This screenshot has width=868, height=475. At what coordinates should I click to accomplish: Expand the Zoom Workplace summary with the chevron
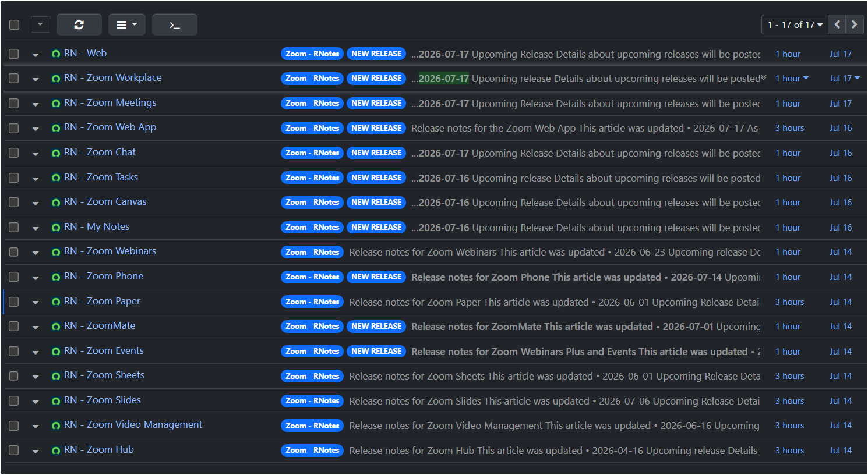[x=763, y=78]
